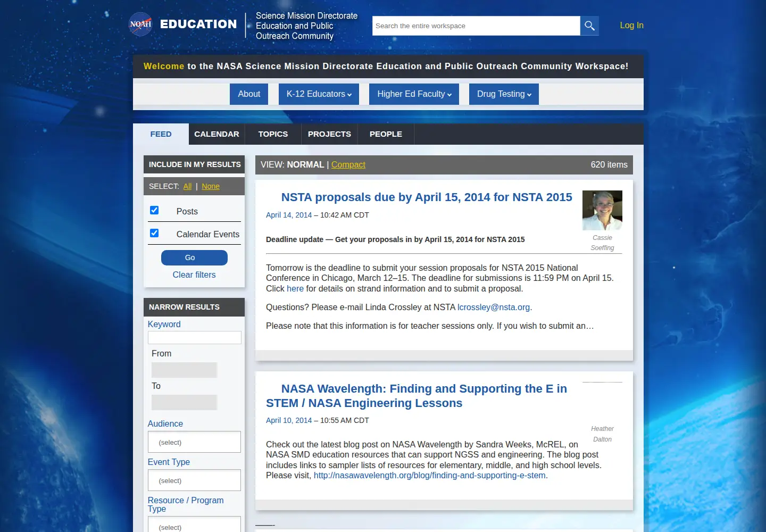Switch to Compact view

pyautogui.click(x=348, y=164)
